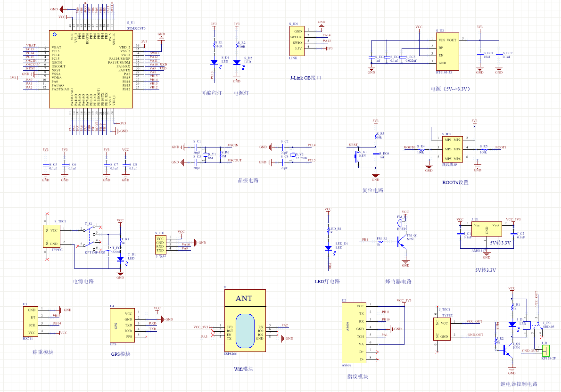
Task: Select the FM_Q1 NPN buzzer transistor
Action: (402, 242)
